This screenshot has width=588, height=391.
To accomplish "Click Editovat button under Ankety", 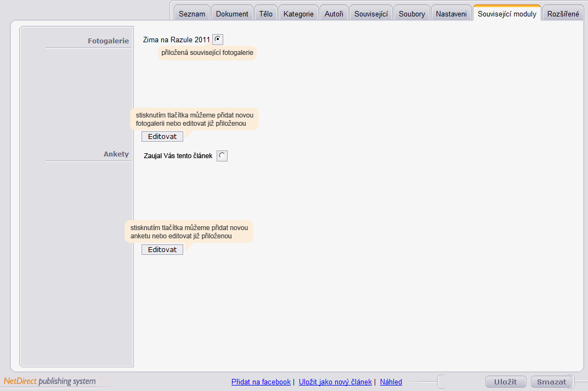I will point(162,249).
